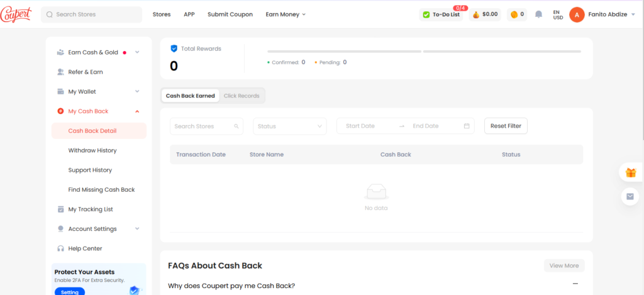644x295 pixels.
Task: Click the Cash Back column header
Action: [x=396, y=155]
